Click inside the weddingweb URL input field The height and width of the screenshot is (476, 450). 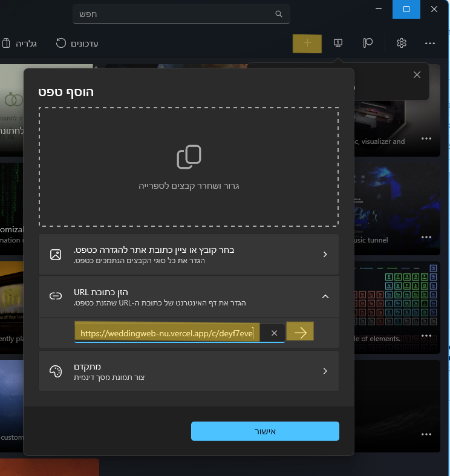click(167, 333)
